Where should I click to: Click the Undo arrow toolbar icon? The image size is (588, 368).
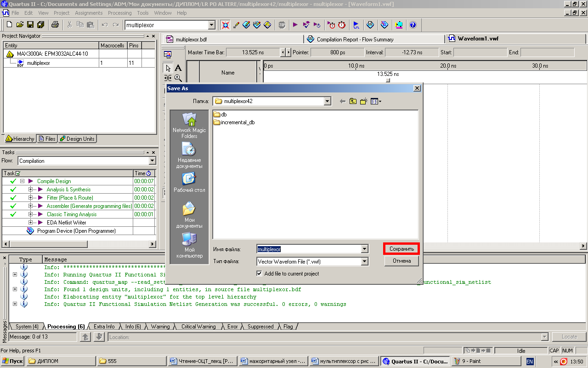tap(105, 24)
